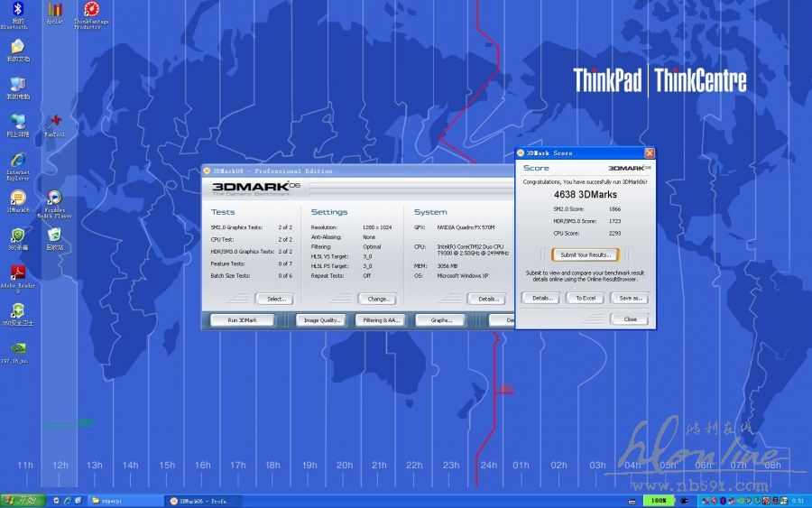Open the ThinkVantage Productivity desktop icon
Image resolution: width=812 pixels, height=508 pixels.
tap(91, 11)
